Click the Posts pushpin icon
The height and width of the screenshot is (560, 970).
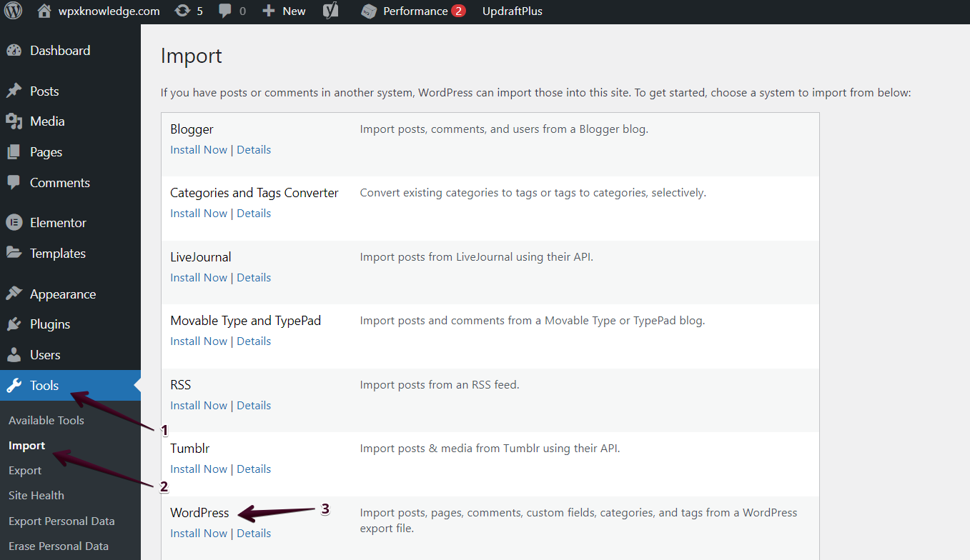(14, 91)
